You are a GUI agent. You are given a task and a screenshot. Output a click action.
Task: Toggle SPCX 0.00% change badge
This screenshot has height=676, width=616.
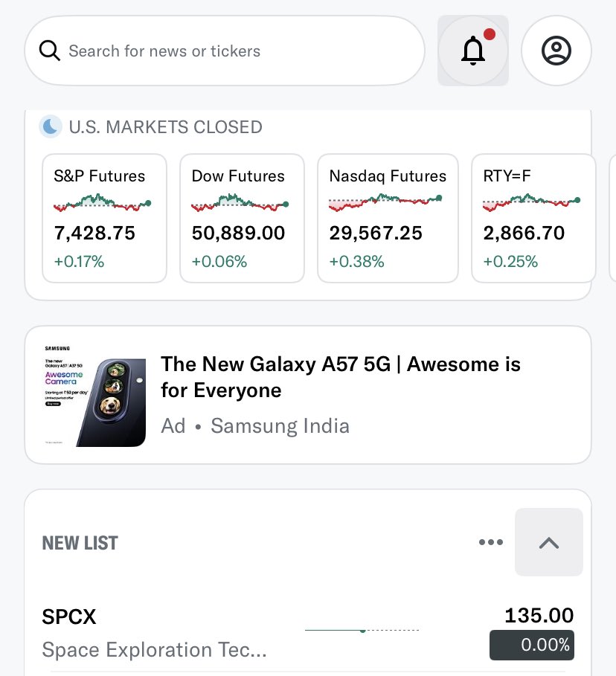click(x=531, y=645)
